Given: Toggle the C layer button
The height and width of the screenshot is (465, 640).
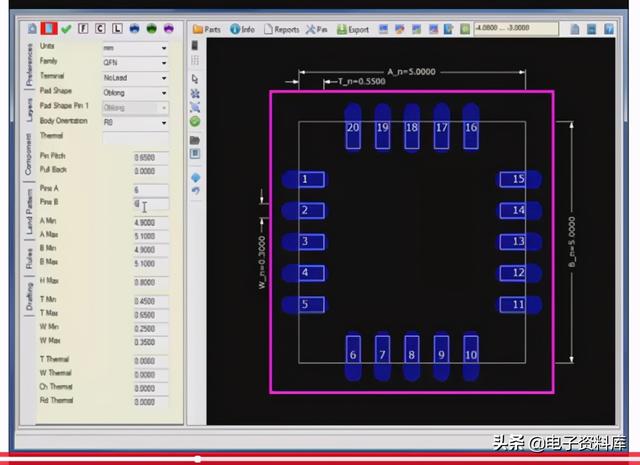Looking at the screenshot, I should [100, 28].
